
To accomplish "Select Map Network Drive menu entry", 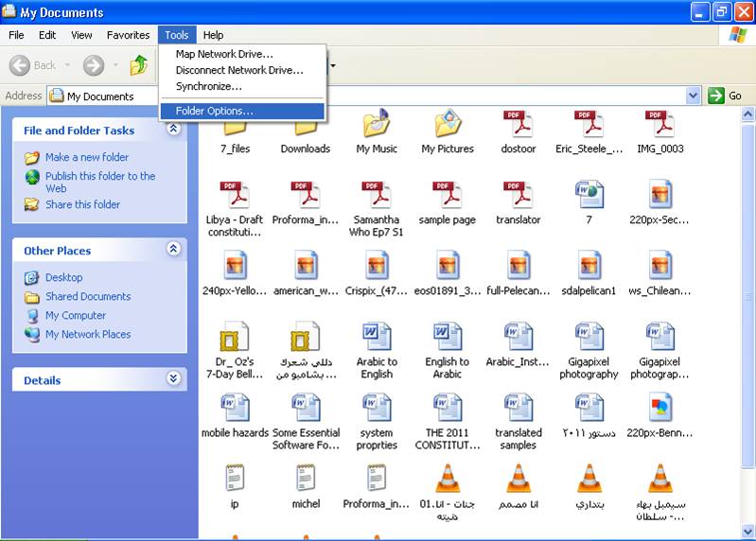I will pos(224,54).
